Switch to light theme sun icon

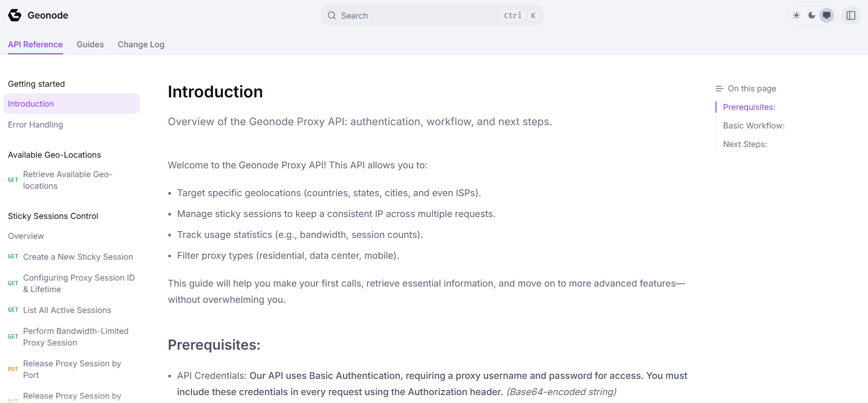[x=797, y=15]
